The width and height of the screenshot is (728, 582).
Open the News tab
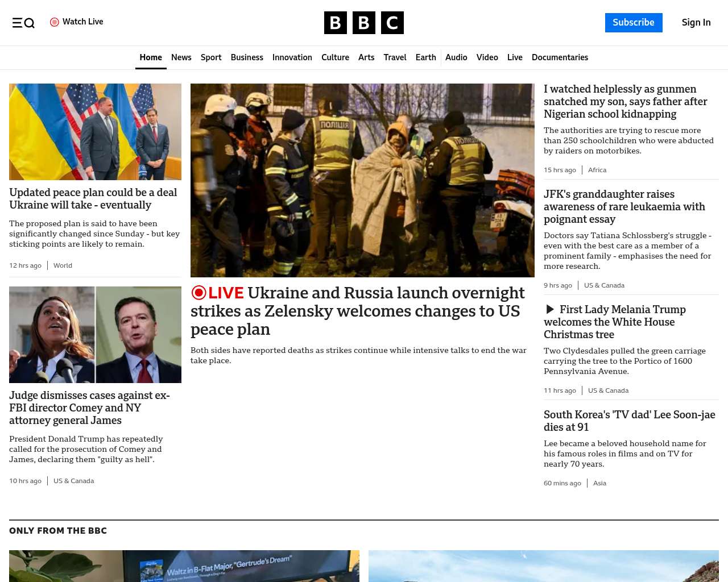[x=181, y=57]
